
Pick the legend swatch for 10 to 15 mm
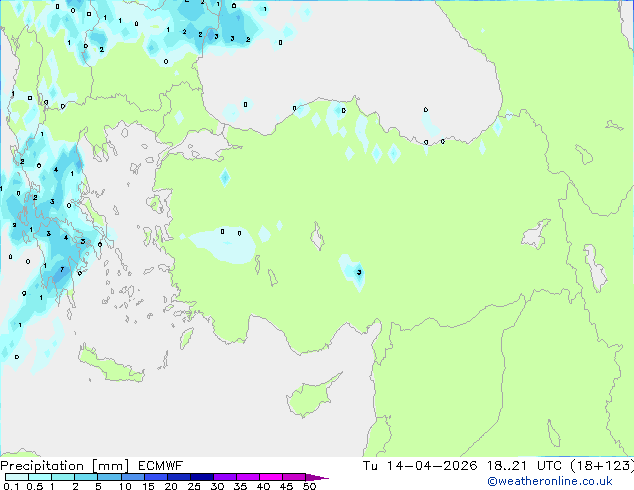[132, 477]
